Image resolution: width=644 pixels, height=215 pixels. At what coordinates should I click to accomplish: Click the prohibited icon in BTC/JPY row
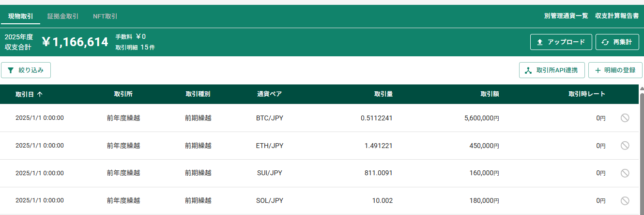(x=625, y=117)
